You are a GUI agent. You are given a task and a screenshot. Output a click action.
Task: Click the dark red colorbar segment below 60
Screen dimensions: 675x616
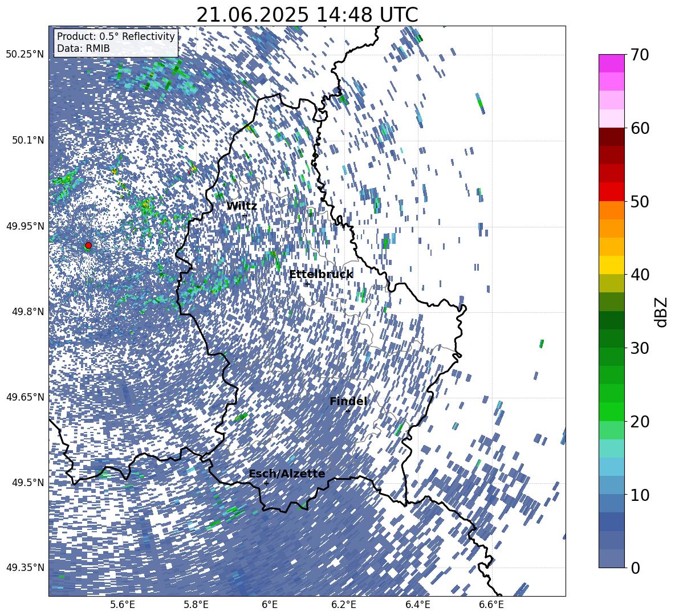click(611, 137)
